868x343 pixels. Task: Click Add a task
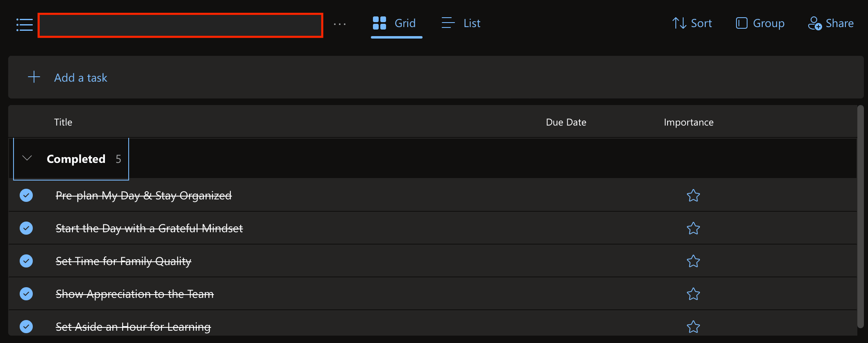80,78
